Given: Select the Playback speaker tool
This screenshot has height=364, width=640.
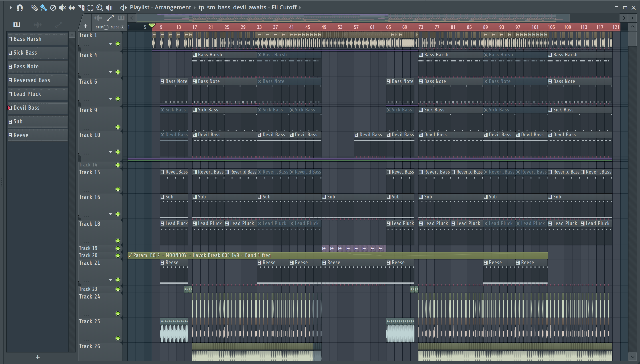Looking at the screenshot, I should (109, 8).
